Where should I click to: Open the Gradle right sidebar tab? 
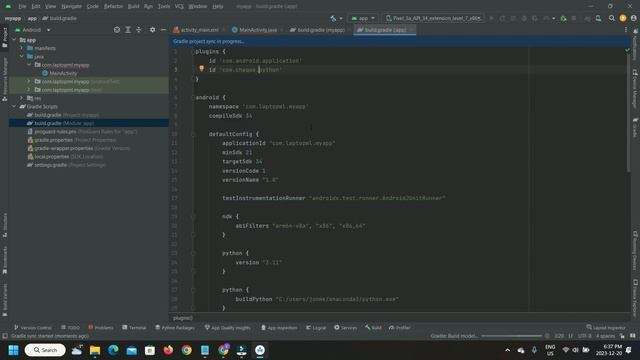click(x=635, y=127)
